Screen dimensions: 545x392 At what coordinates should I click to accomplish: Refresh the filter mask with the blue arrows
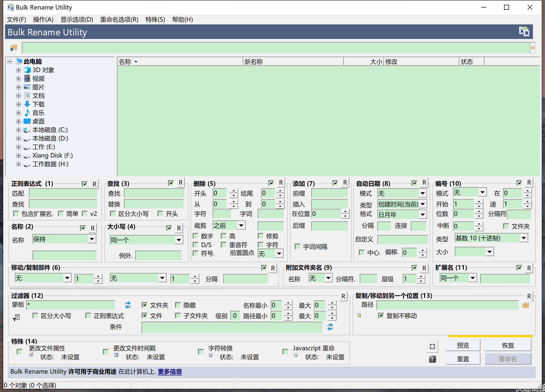point(128,305)
